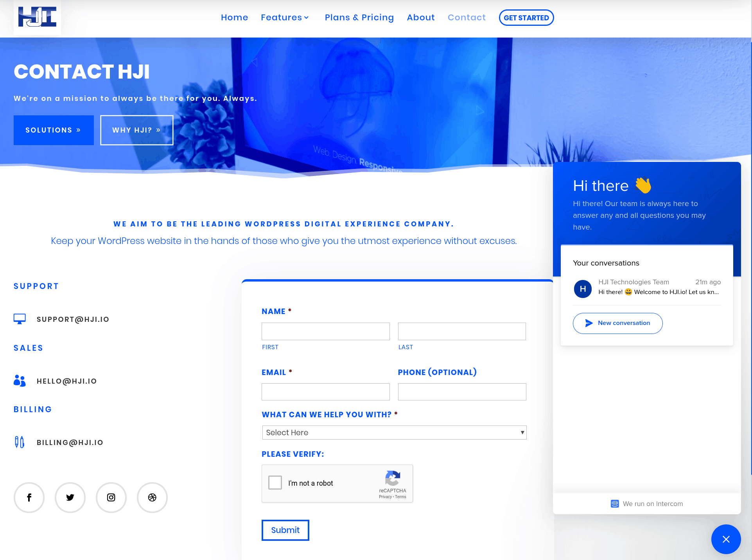Click the Submit form button

point(285,530)
